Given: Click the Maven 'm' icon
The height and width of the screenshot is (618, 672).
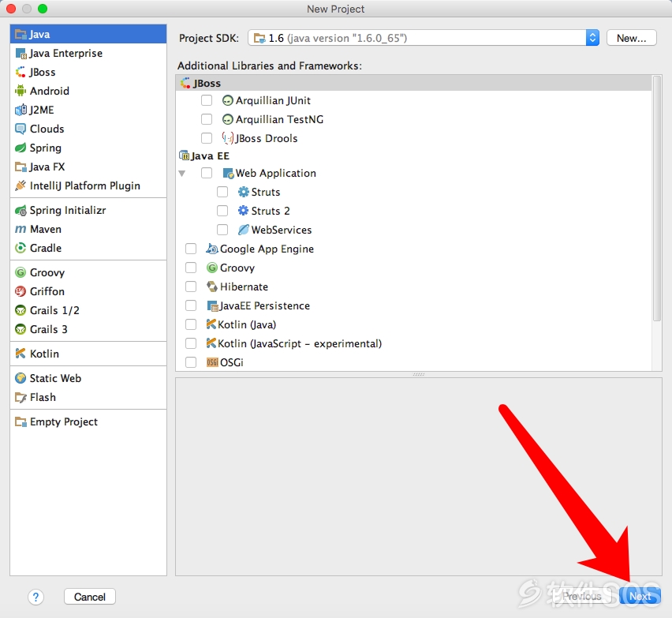Looking at the screenshot, I should tap(21, 229).
